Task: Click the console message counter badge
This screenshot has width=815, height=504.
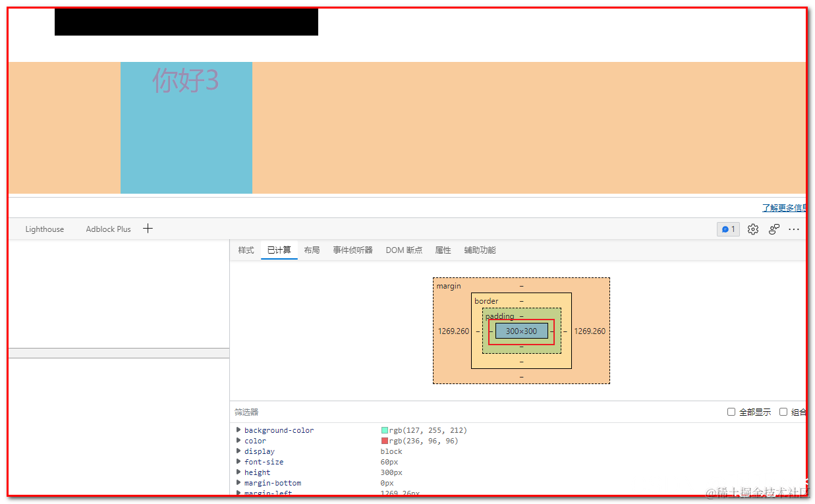Action: coord(728,229)
